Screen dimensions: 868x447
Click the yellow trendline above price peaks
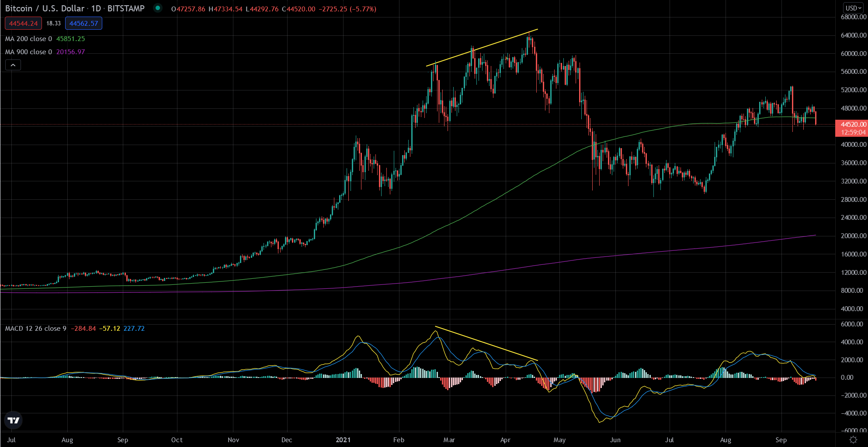(x=482, y=48)
